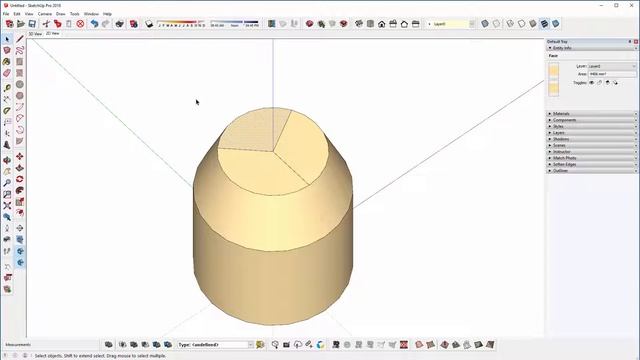Select the Line pencil tool
The height and width of the screenshot is (360, 640).
20,39
